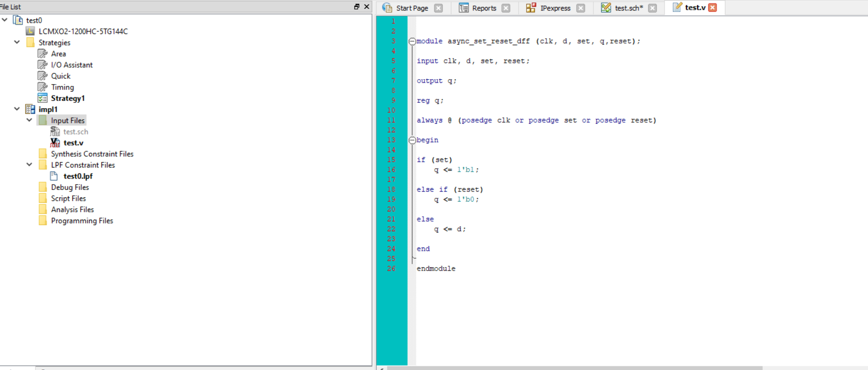This screenshot has width=868, height=370.
Task: Select the test.v editor tab
Action: [695, 7]
